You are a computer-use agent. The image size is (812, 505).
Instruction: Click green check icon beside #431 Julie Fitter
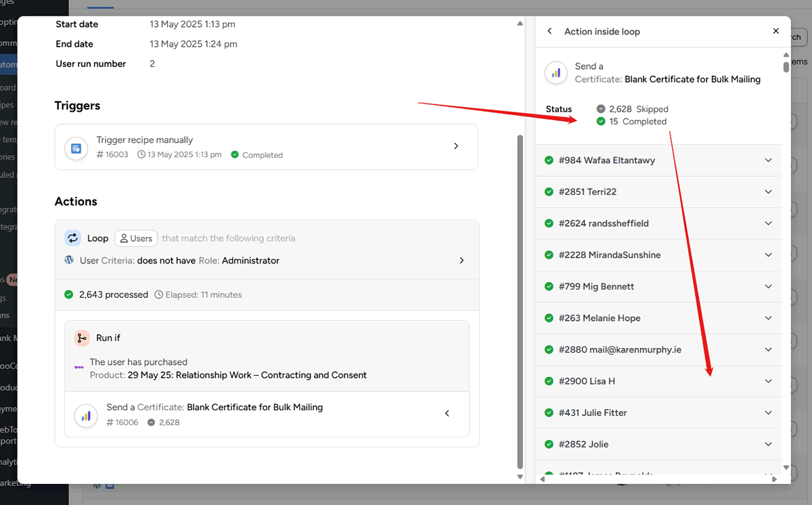(549, 413)
